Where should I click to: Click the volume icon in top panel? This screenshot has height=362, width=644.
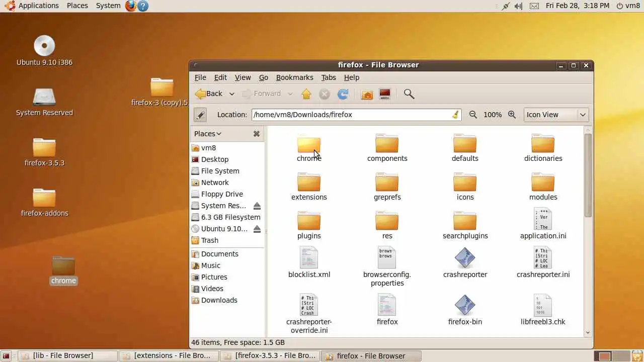(518, 6)
